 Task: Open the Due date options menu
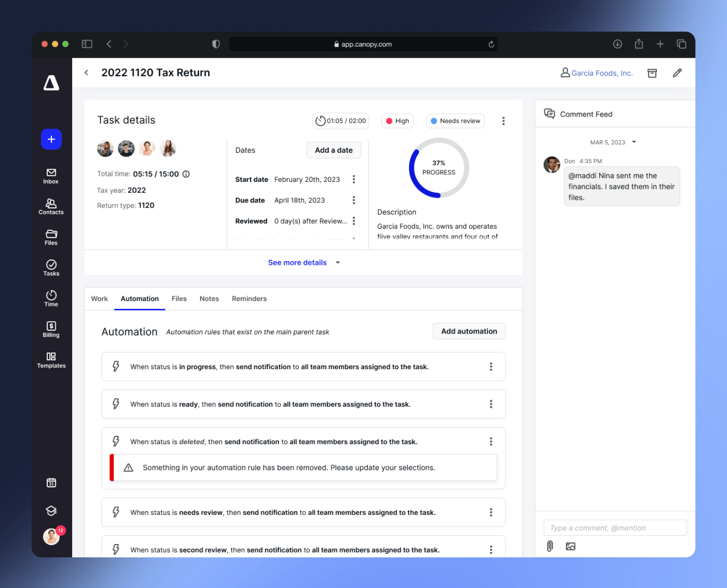coord(354,200)
